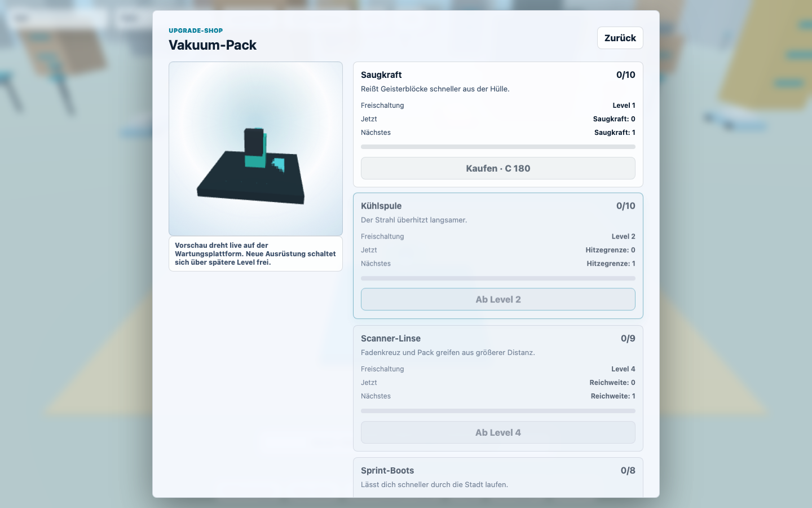812x508 pixels.
Task: Click 'Der Strahl überhitzt langsamer.' text
Action: (x=414, y=220)
